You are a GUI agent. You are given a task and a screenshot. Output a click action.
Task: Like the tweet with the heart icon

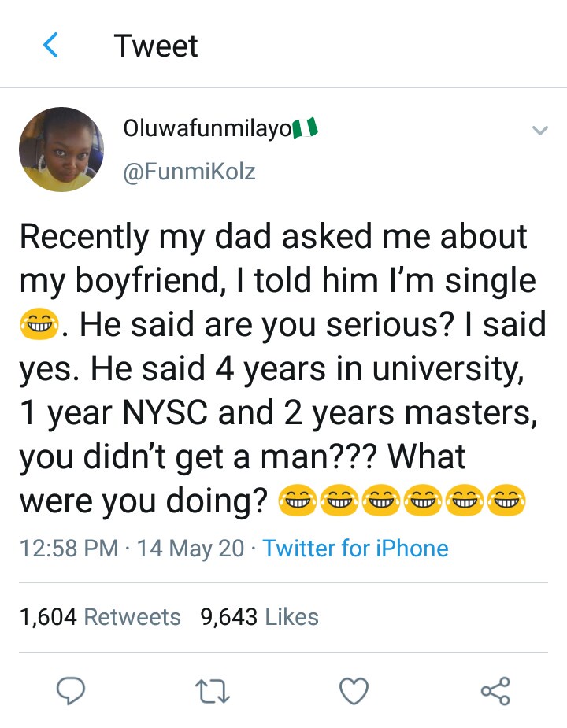pos(354,691)
